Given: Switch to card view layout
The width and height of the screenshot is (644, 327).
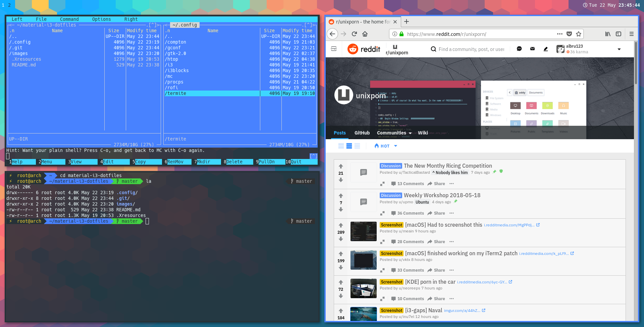Looking at the screenshot, I should coord(341,146).
